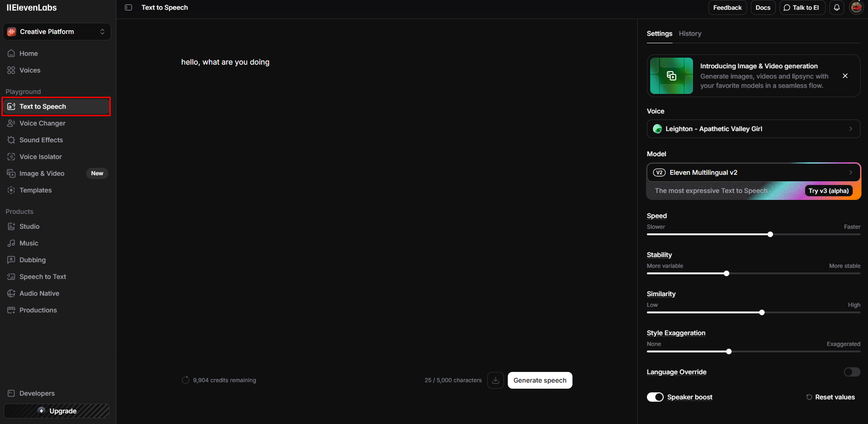The image size is (868, 424).
Task: Enable the Language Override toggle
Action: click(x=852, y=372)
